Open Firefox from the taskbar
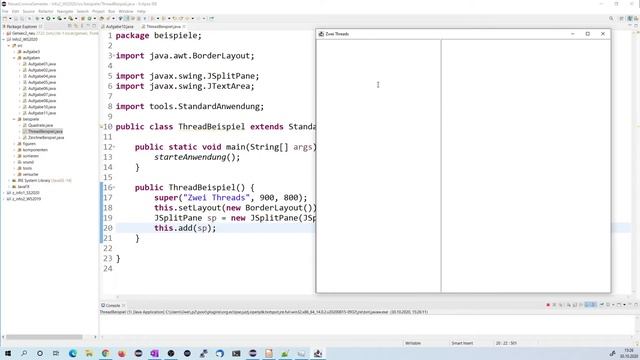The width and height of the screenshot is (640, 360). click(x=122, y=353)
